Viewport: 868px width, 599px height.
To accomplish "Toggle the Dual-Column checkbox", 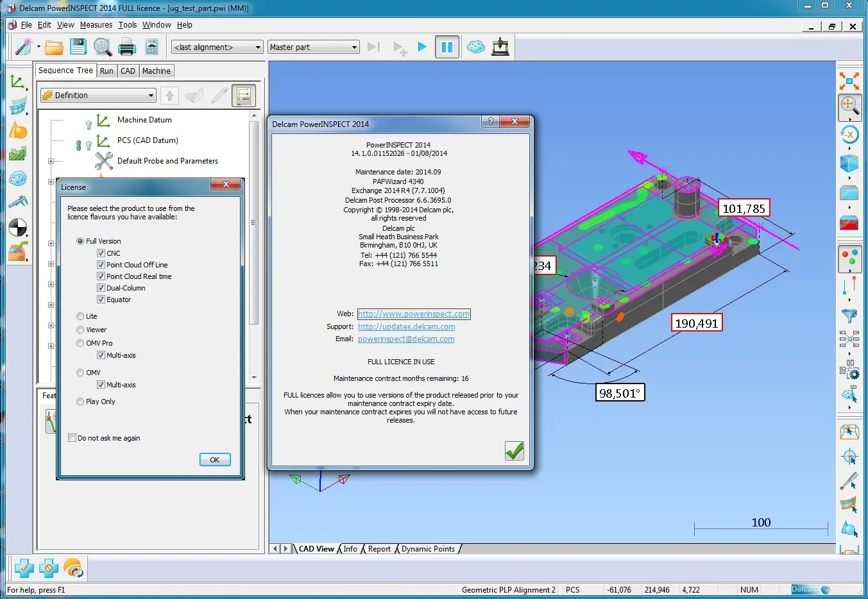I will (x=101, y=288).
